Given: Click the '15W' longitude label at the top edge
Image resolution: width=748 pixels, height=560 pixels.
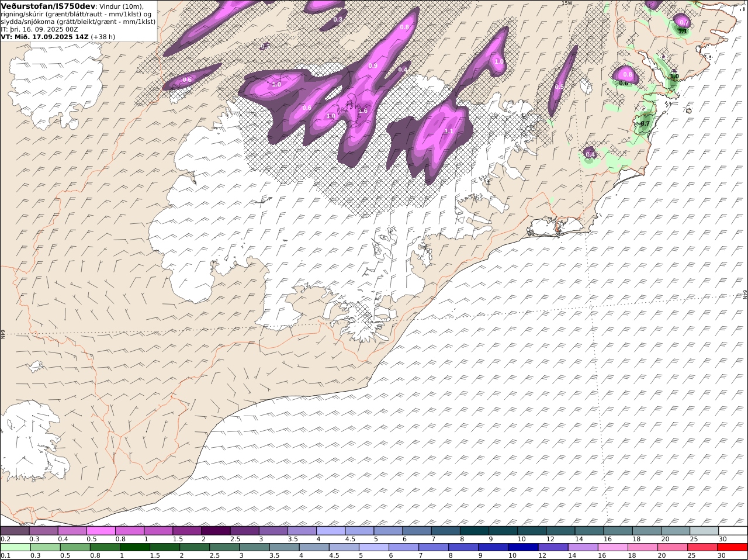Looking at the screenshot, I should click(566, 3).
